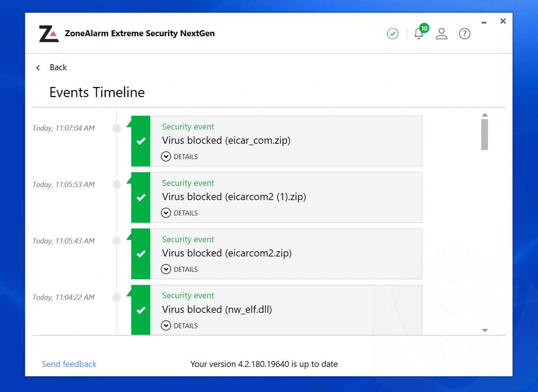Viewport: 538px width, 392px height.
Task: Click 'Security event' label above eicarcom2 (1).zip
Action: click(x=188, y=183)
